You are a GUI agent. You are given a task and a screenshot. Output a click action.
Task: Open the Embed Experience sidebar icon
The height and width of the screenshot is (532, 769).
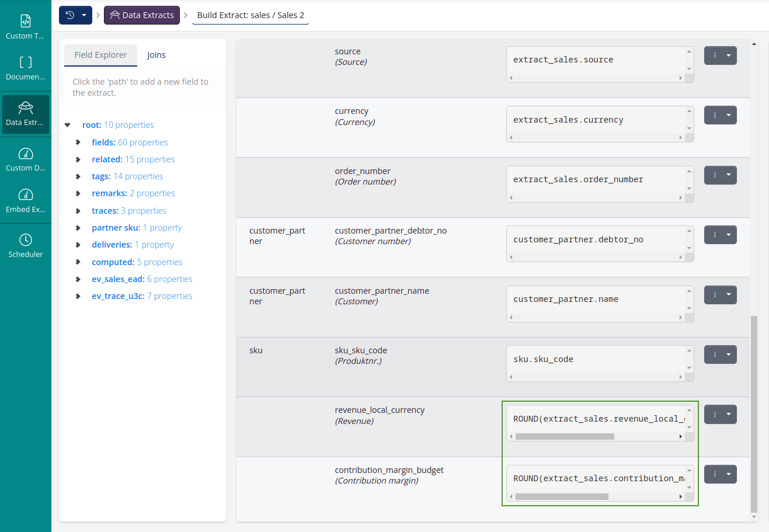click(25, 201)
